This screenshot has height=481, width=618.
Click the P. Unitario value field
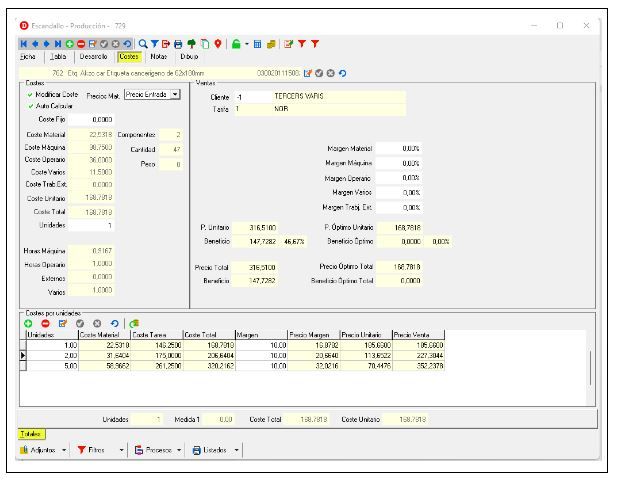[255, 228]
